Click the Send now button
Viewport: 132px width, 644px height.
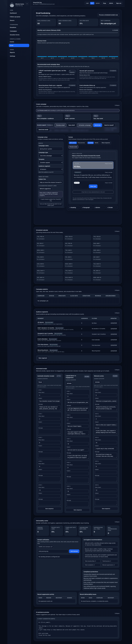click(x=98, y=125)
